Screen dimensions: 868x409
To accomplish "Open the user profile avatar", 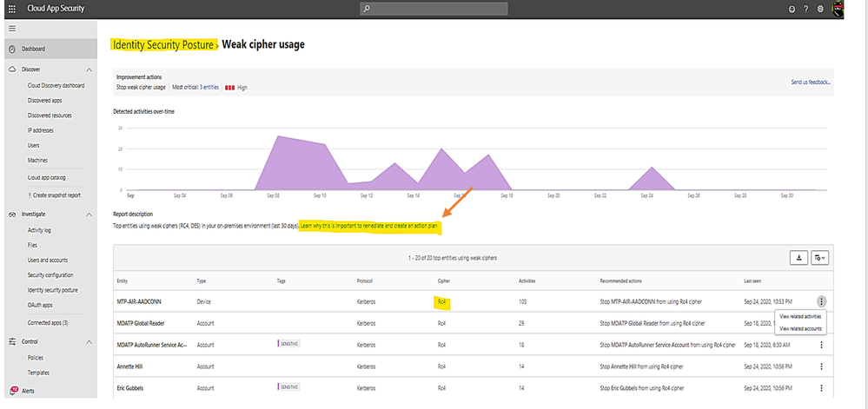I will click(838, 10).
